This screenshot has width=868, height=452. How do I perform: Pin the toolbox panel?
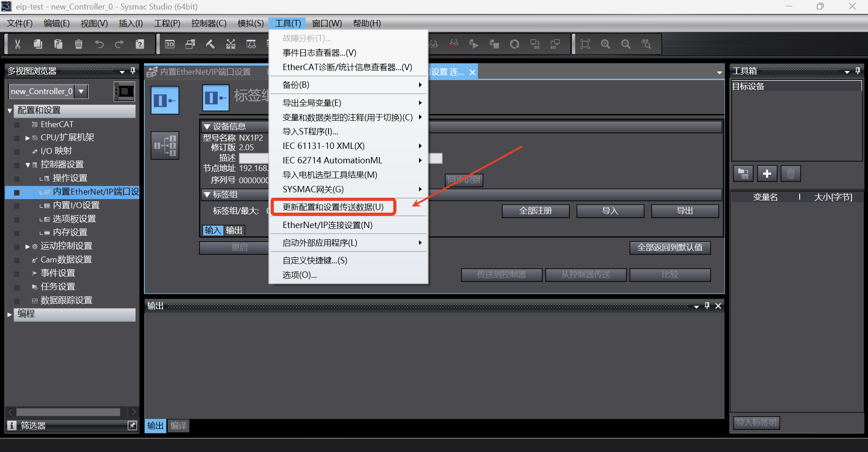(858, 71)
